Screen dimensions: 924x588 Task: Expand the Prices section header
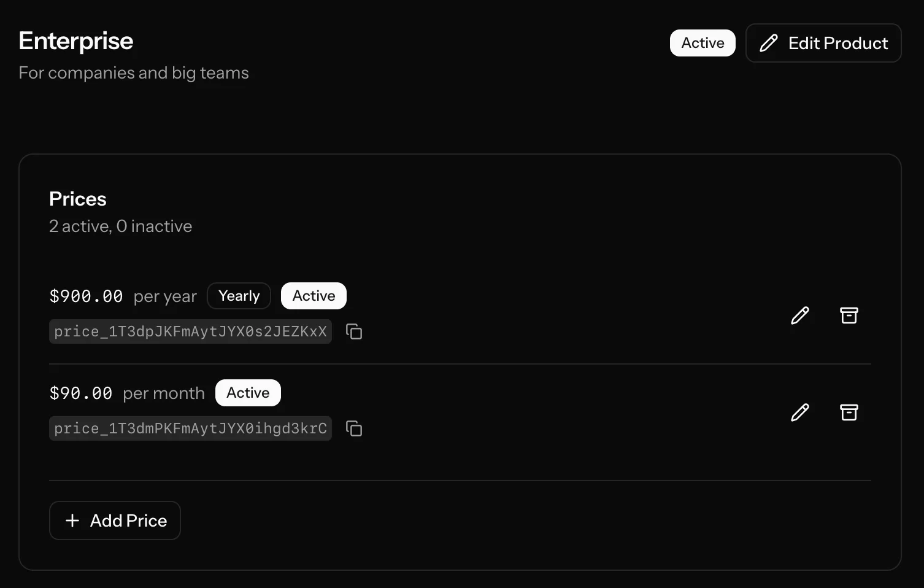click(77, 198)
